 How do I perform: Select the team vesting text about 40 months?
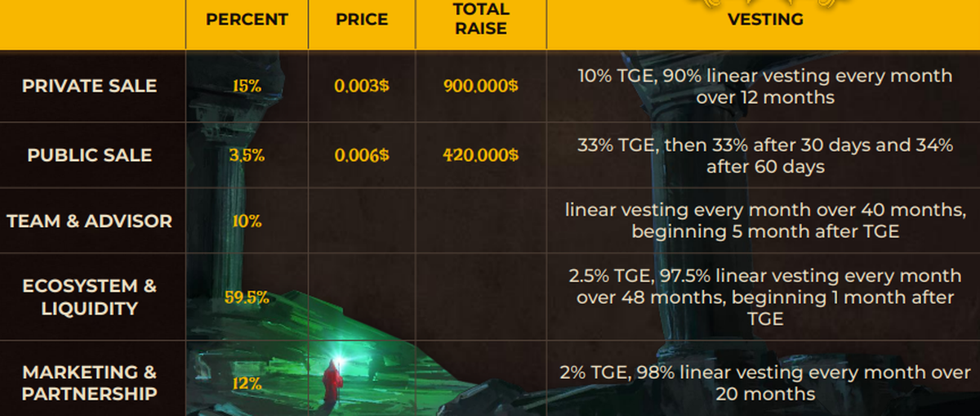[765, 221]
